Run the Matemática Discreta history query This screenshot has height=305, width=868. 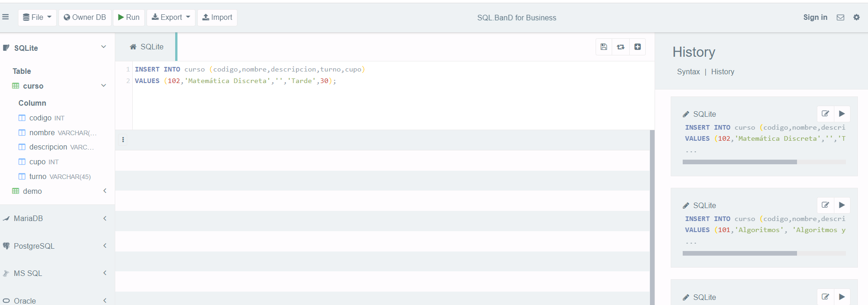842,114
